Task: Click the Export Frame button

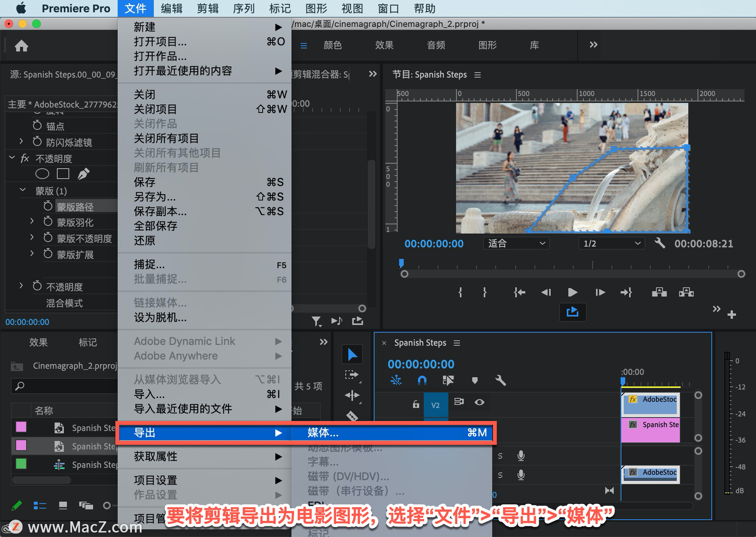Action: [573, 312]
